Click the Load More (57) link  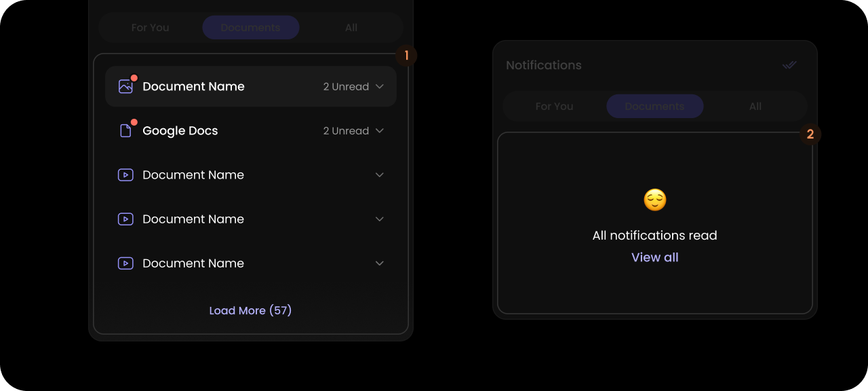click(250, 310)
